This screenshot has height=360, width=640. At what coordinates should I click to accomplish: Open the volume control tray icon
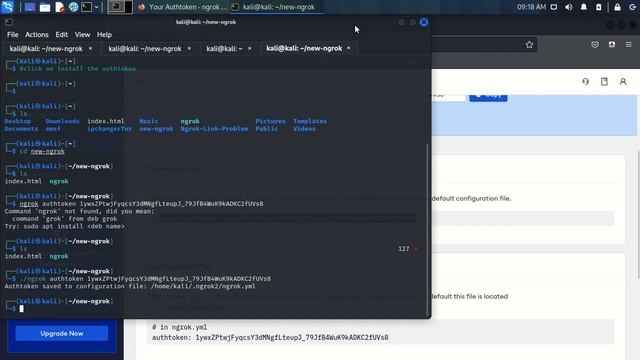click(x=569, y=7)
